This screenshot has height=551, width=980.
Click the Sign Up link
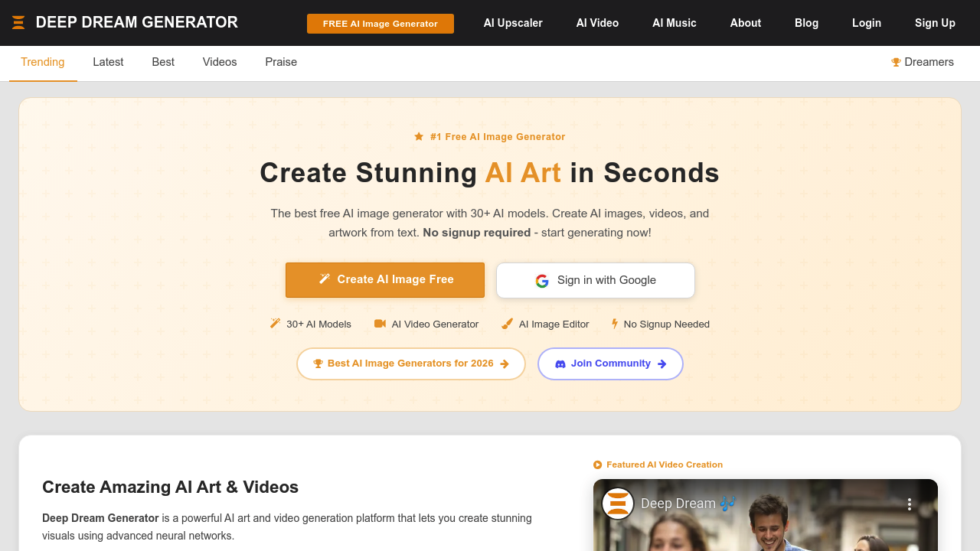(x=935, y=23)
